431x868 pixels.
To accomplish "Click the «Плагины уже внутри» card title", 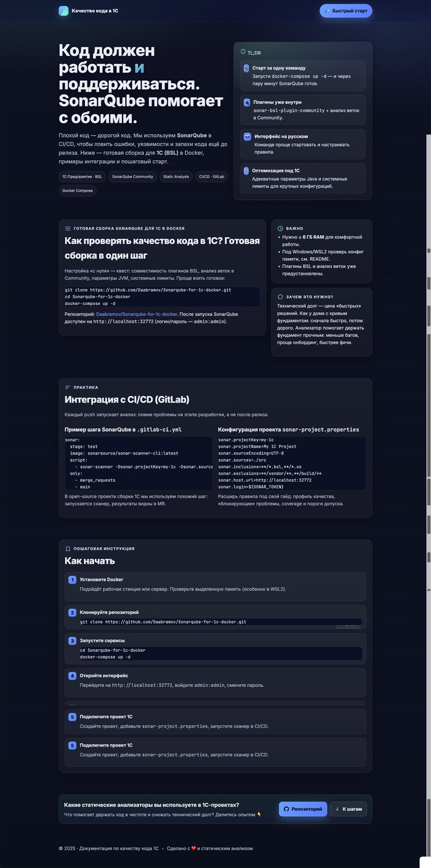I will point(276,102).
